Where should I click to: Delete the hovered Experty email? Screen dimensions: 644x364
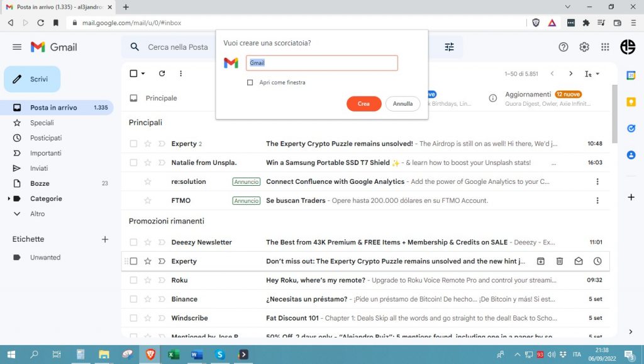pos(559,261)
